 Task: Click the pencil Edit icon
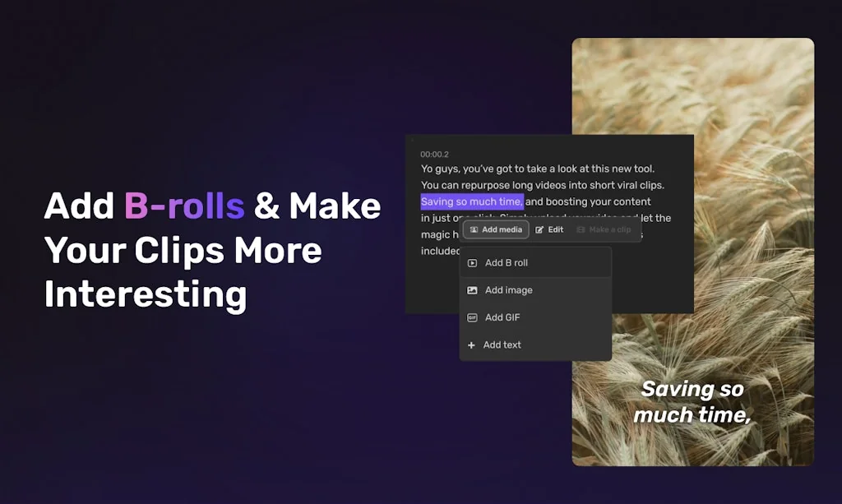click(539, 230)
